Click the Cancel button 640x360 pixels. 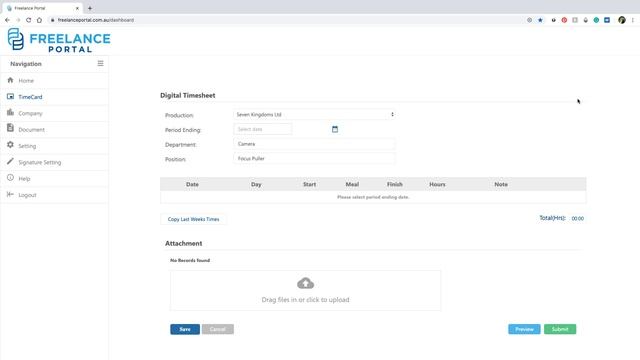pos(218,329)
